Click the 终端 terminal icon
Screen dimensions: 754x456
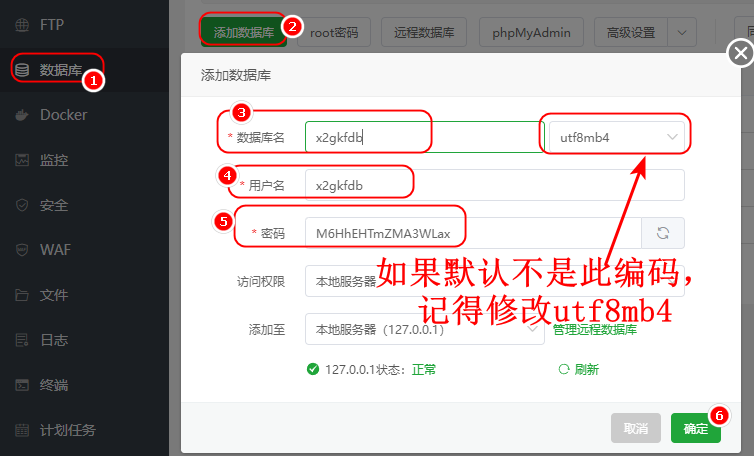pos(22,385)
